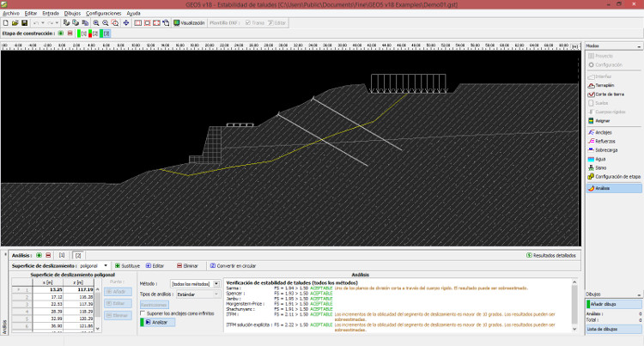This screenshot has height=346, width=644.
Task: Add a construction stage with green plus
Action: click(x=61, y=33)
